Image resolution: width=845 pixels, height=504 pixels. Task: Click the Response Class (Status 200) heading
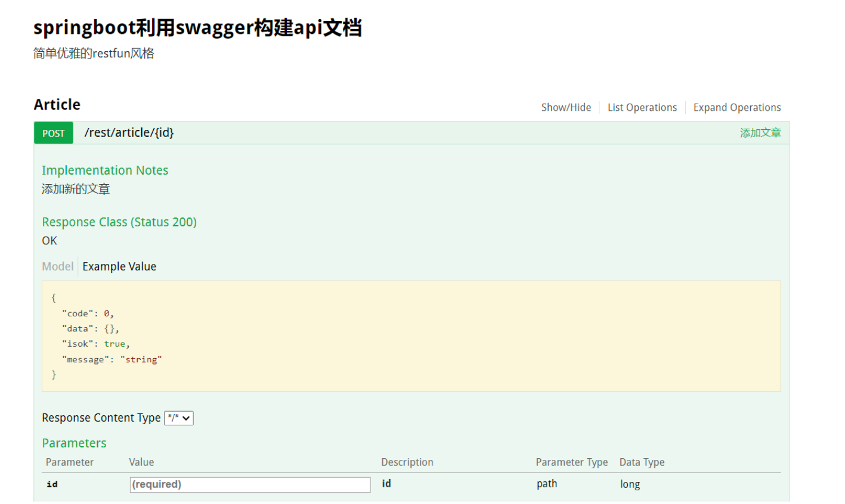(x=119, y=222)
